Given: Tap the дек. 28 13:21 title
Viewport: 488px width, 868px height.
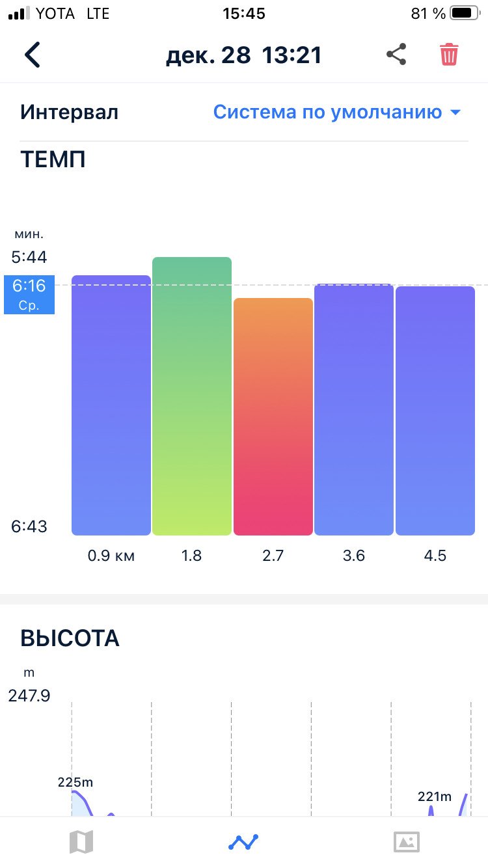Looking at the screenshot, I should pyautogui.click(x=244, y=55).
